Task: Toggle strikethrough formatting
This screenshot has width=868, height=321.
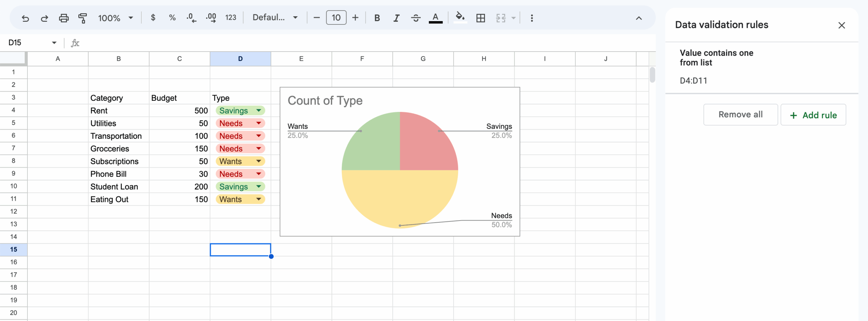Action: [416, 18]
